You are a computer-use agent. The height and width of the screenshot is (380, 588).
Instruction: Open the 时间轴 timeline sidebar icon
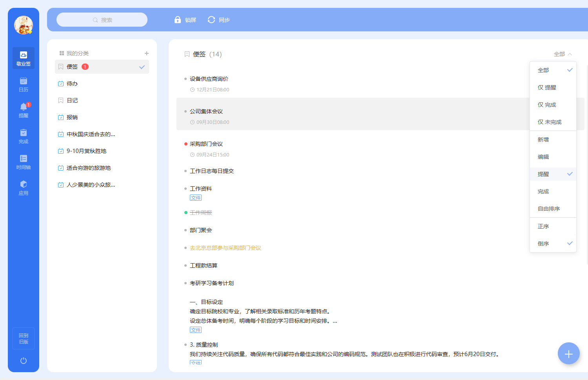coord(24,162)
